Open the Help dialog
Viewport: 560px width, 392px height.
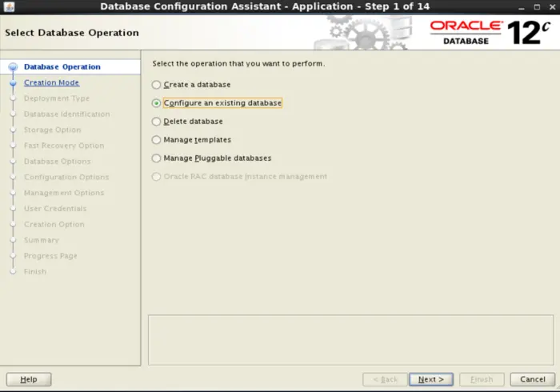click(29, 379)
